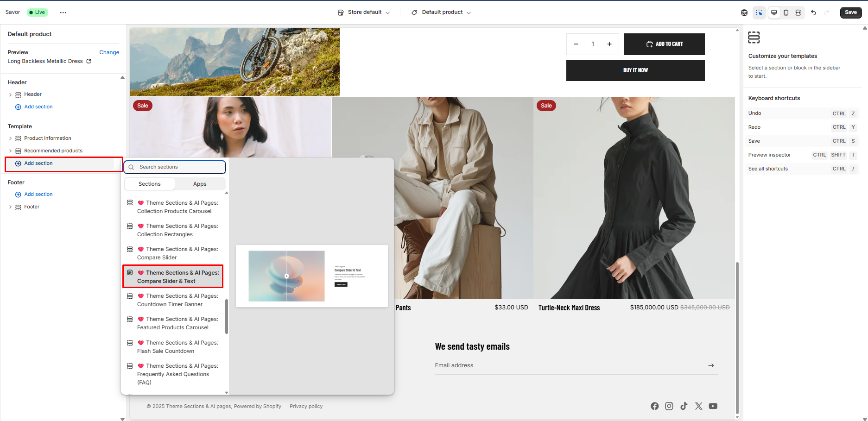Screen dimensions: 868x421
Task: Select Product information section icon
Action: point(18,138)
